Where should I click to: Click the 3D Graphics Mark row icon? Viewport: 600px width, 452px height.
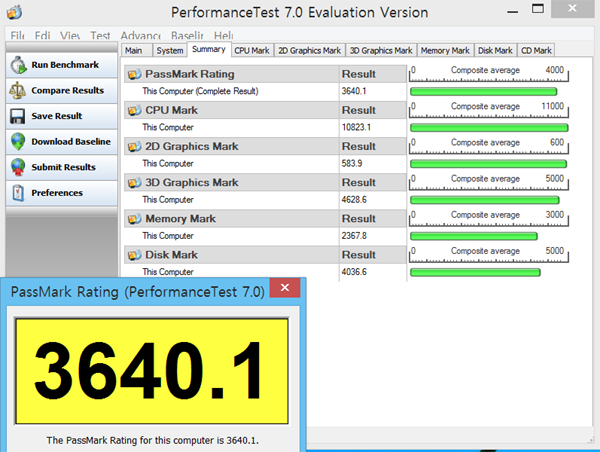(x=134, y=183)
